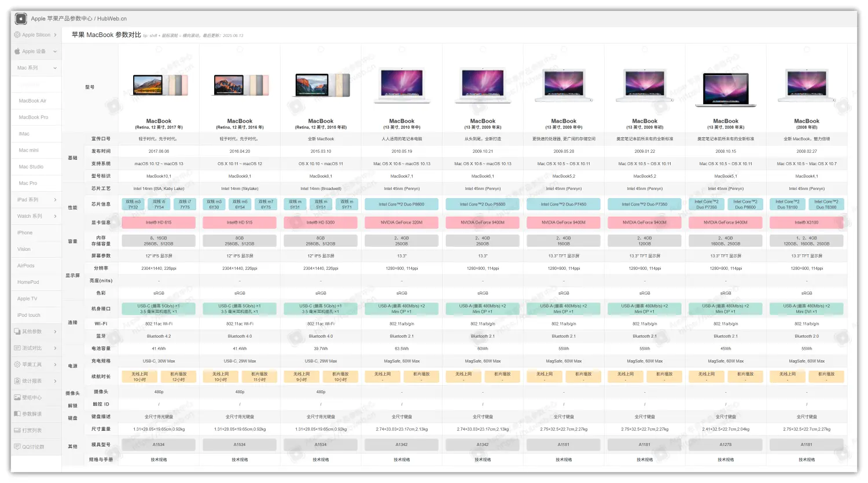Click the A1342 model number under 2010 MacBook
The height and width of the screenshot is (483, 868).
(x=402, y=445)
